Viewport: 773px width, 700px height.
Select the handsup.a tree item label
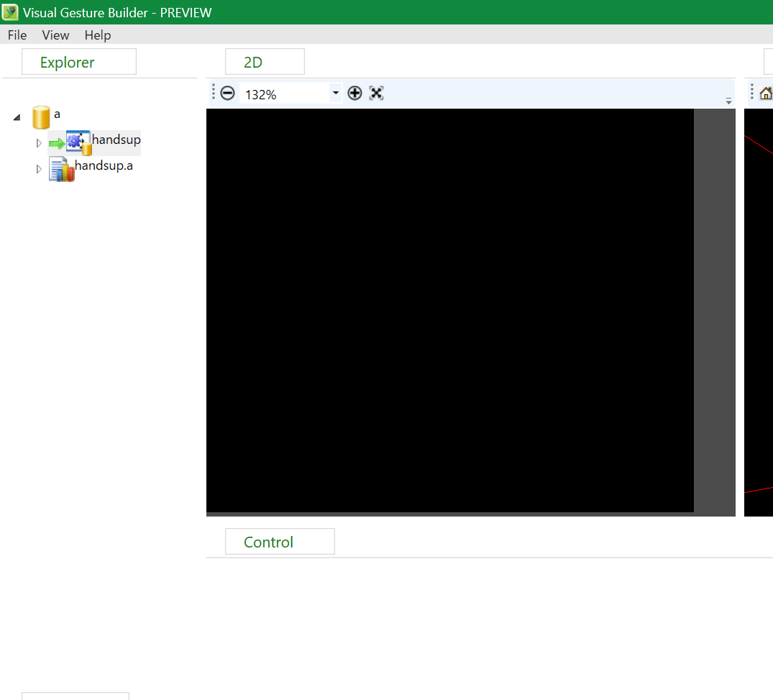[104, 165]
